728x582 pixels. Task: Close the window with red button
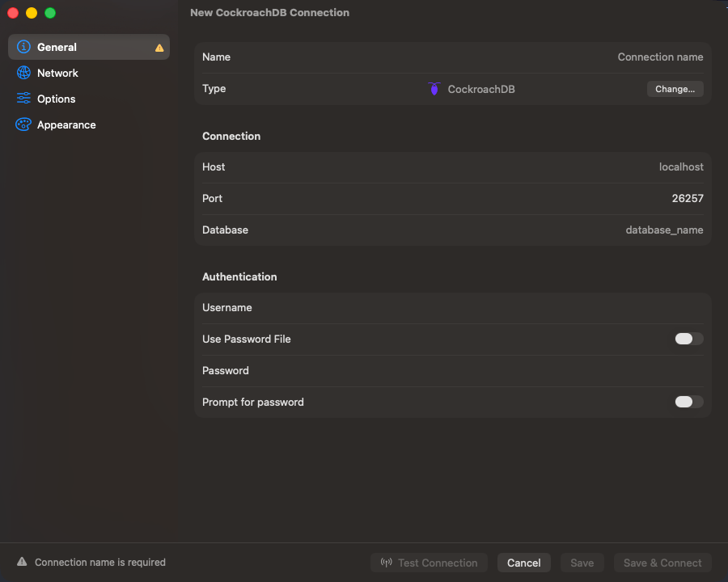(x=13, y=13)
